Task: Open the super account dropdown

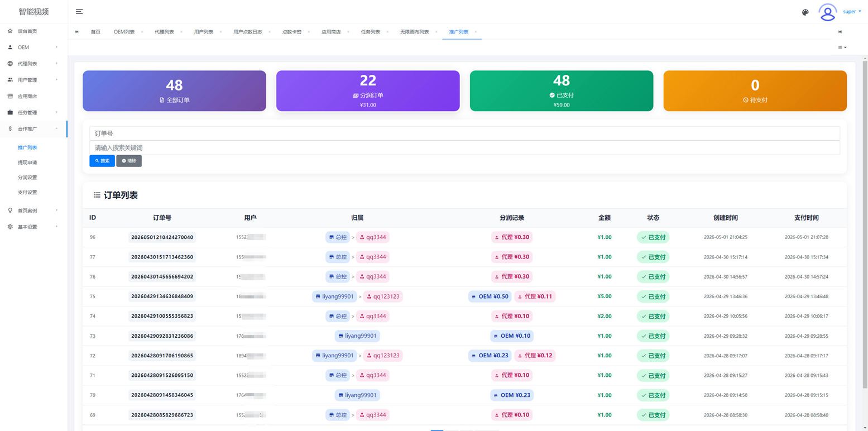Action: click(852, 12)
